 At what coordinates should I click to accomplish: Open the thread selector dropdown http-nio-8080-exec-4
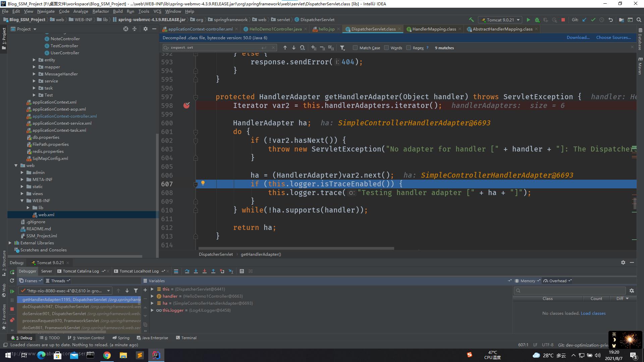pos(65,291)
